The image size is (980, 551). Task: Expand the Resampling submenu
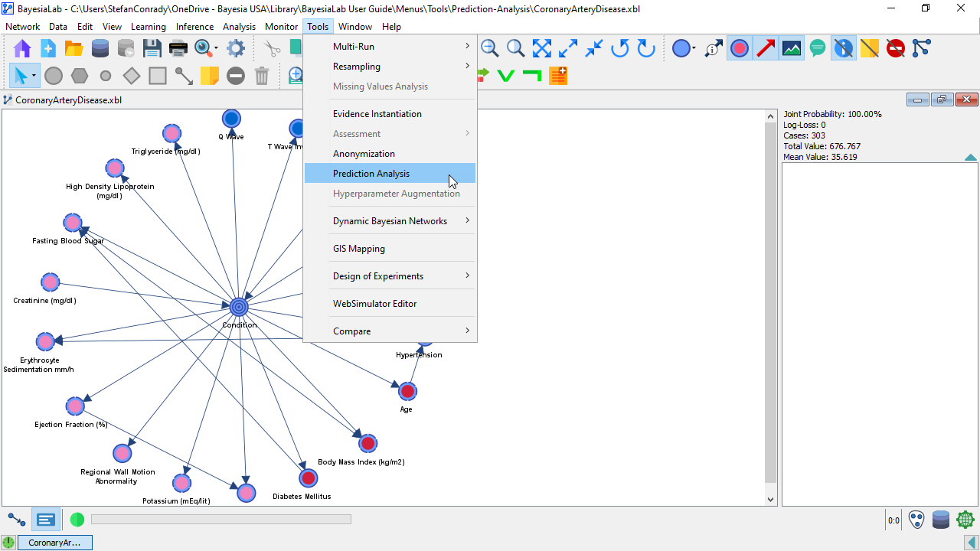click(390, 67)
